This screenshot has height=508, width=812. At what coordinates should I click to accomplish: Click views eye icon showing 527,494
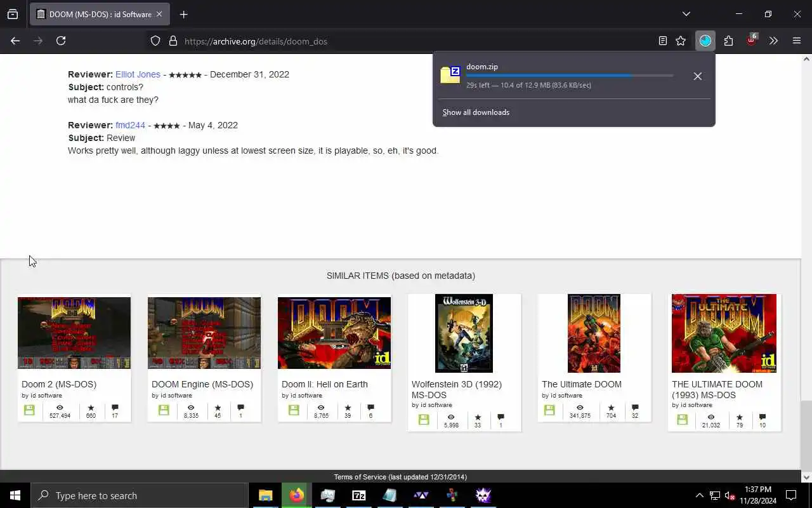coord(60,408)
